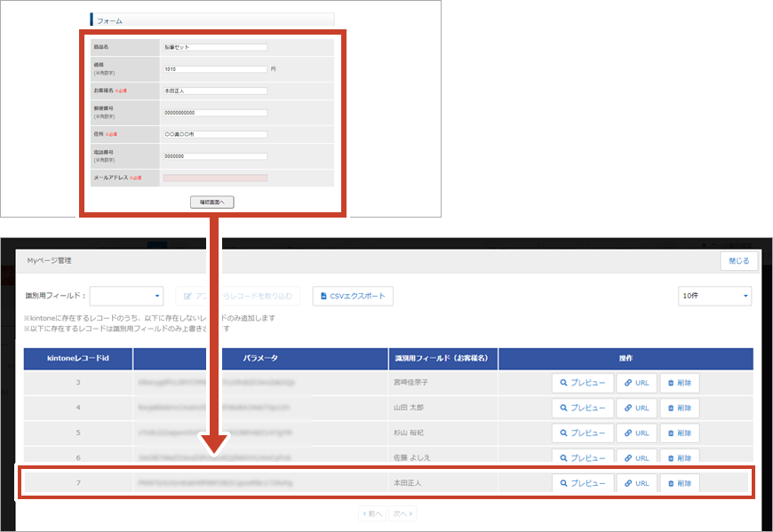The image size is (773, 532).
Task: Preview the 山田 太郎 record
Action: 583,408
